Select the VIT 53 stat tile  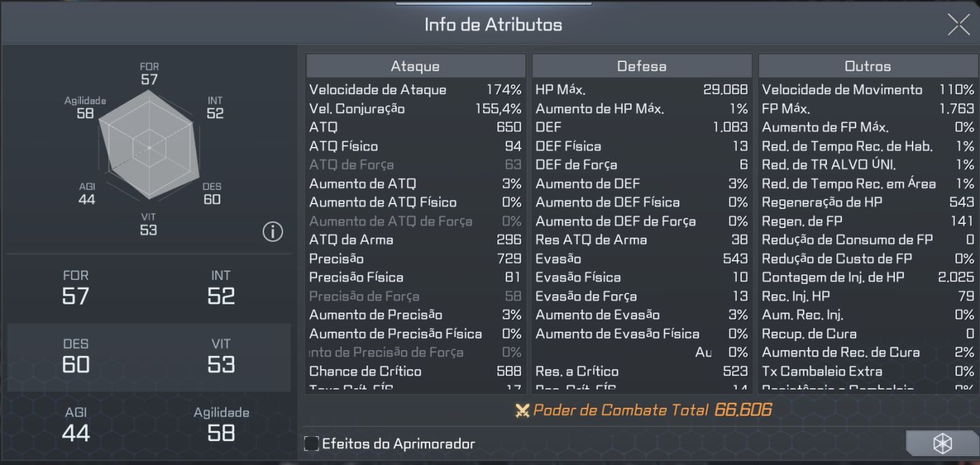[220, 357]
